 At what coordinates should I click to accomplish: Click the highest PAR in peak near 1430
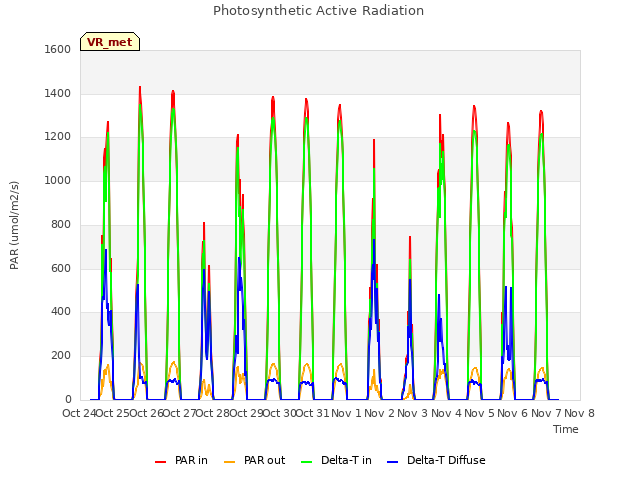point(140,87)
